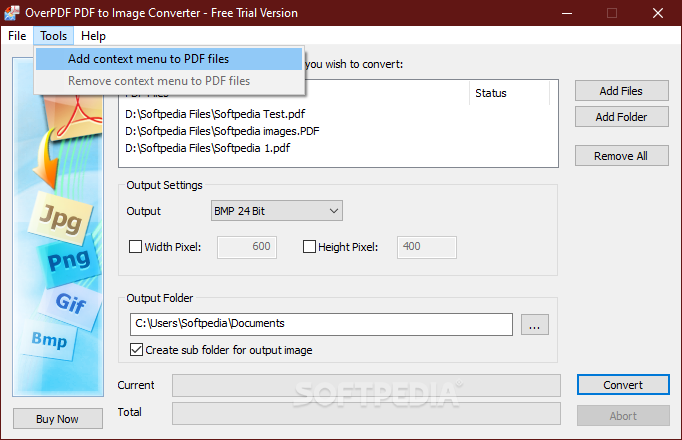
Task: Open the File menu
Action: [x=17, y=36]
